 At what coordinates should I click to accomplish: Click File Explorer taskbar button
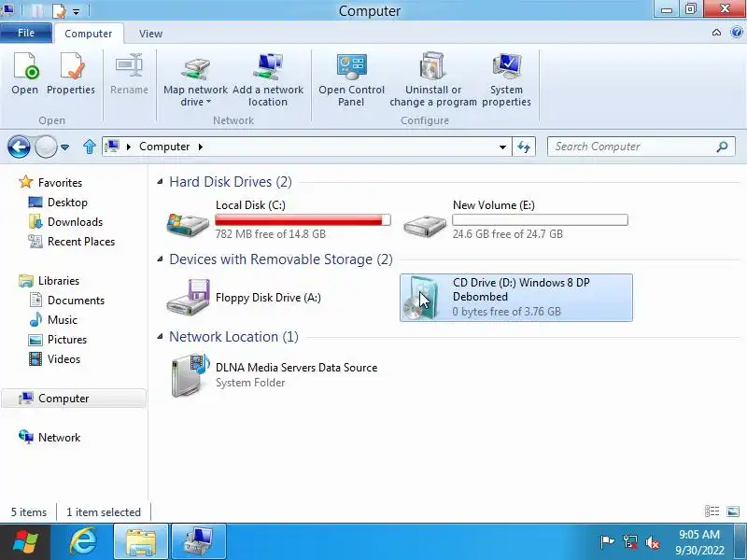[x=141, y=542]
